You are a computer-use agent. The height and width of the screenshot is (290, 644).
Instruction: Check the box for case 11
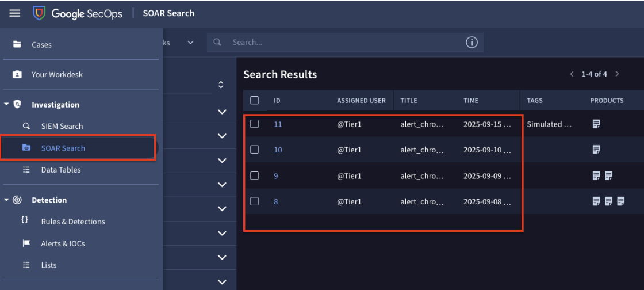pyautogui.click(x=254, y=124)
